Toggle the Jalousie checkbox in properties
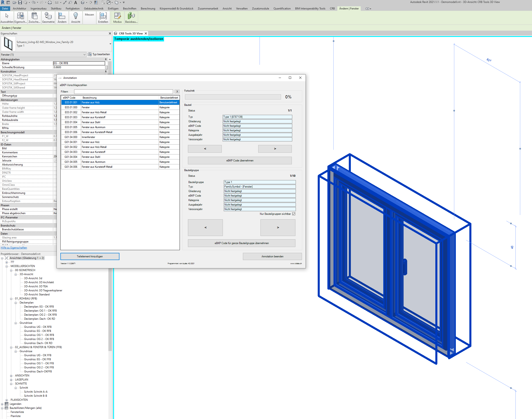Screen dimensions: 532x419 pos(55,161)
